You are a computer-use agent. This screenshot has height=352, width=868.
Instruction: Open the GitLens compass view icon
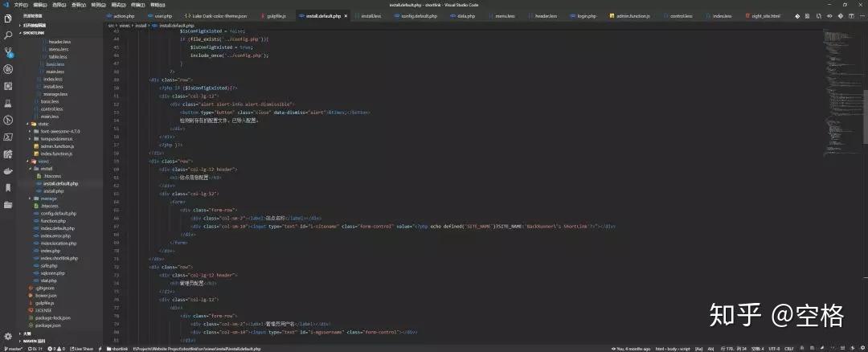tap(8, 120)
